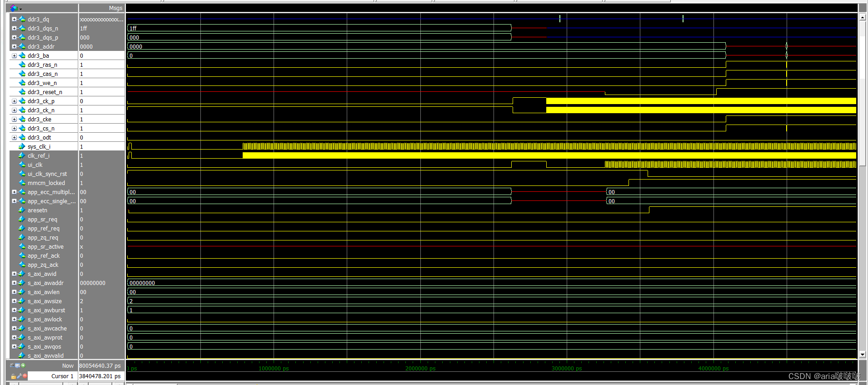Select the ddr3_reset_n signal icon
868x385 pixels.
tap(22, 92)
